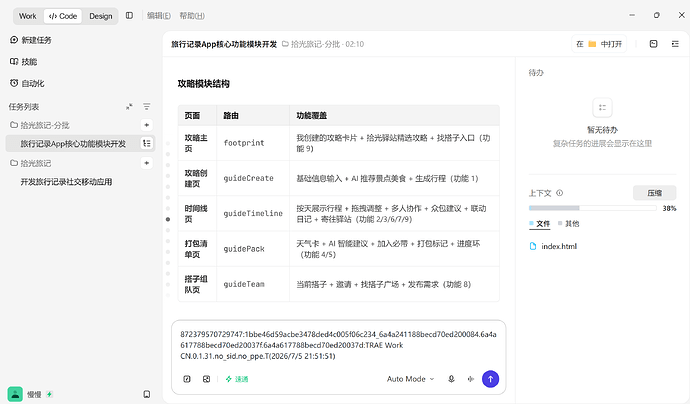
Task: Click the empty to-do checklist icon
Action: coord(602,107)
